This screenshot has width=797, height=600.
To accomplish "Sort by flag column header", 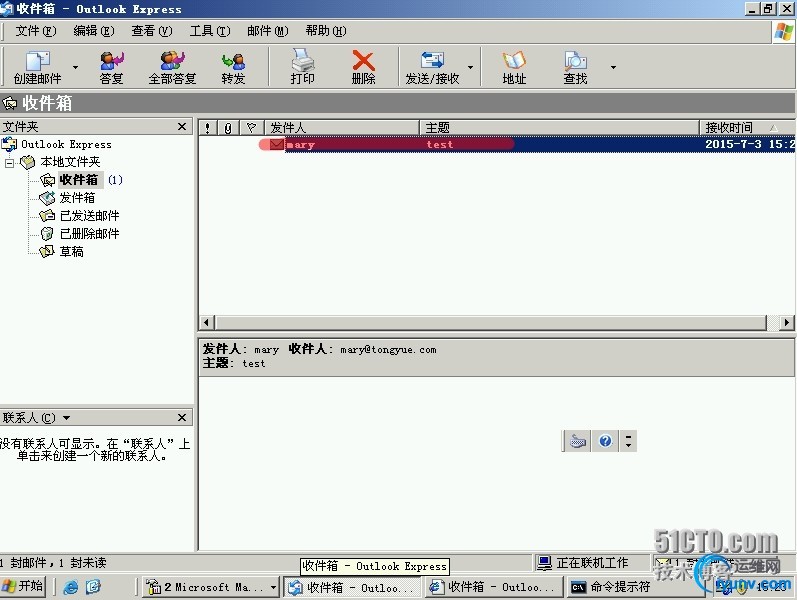I will tap(252, 128).
